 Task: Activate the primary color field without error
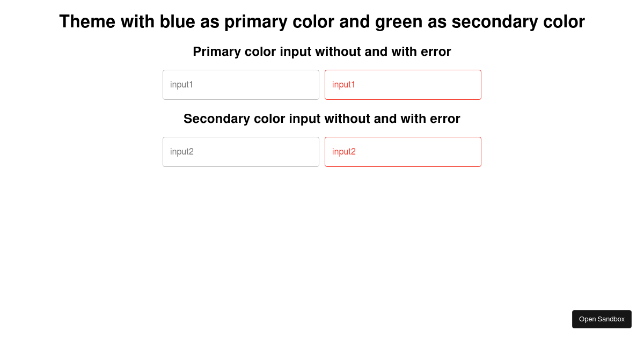pyautogui.click(x=241, y=85)
